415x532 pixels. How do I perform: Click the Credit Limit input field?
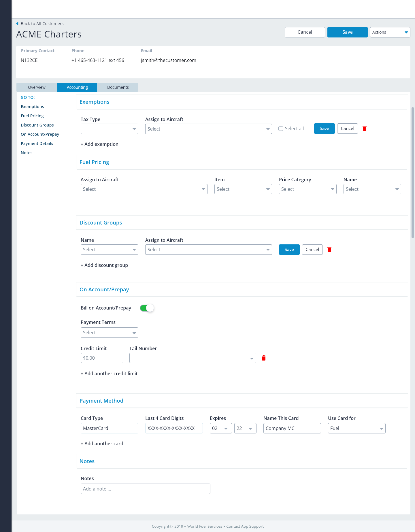[102, 358]
